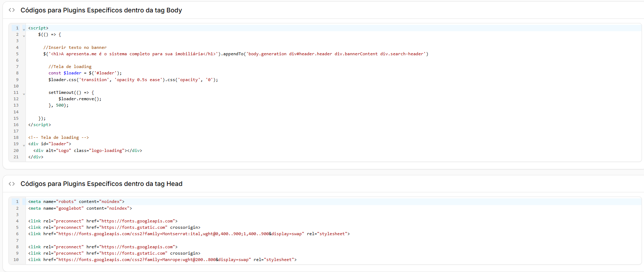Click the $loader.css('transition', …) line
The width and height of the screenshot is (644, 272).
(133, 80)
